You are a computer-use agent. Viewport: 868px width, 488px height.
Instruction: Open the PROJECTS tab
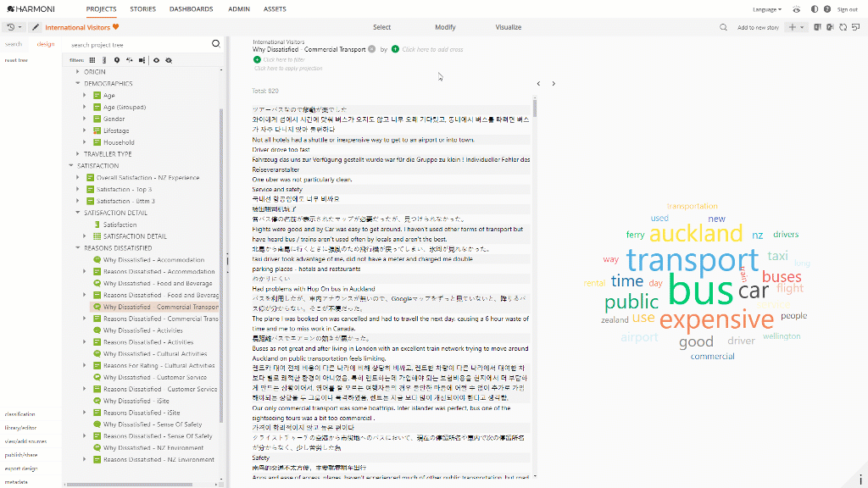102,9
